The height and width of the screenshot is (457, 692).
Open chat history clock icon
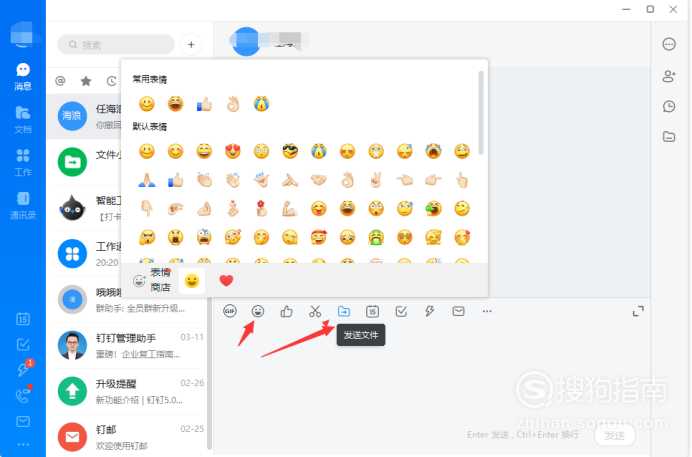pyautogui.click(x=669, y=106)
